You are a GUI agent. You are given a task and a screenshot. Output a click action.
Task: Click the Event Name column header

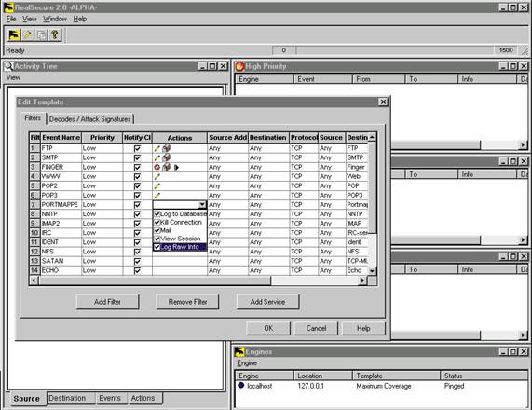61,138
